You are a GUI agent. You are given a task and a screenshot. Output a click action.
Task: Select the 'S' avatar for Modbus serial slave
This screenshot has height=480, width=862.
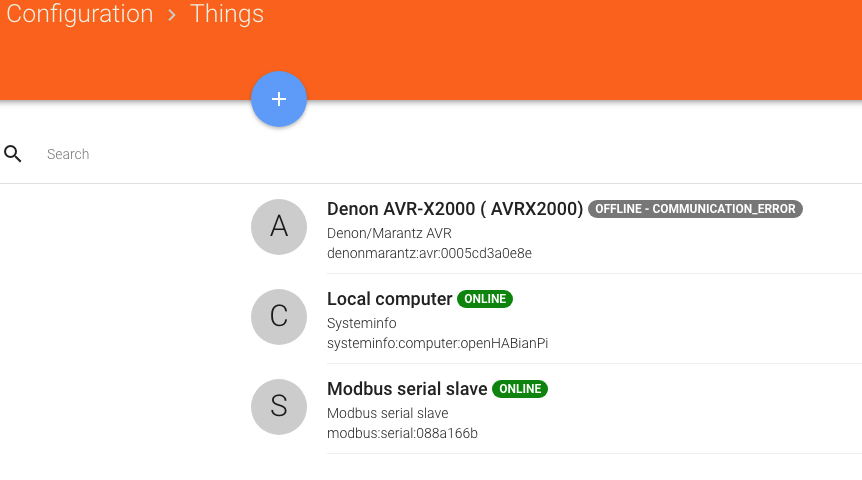coord(279,407)
